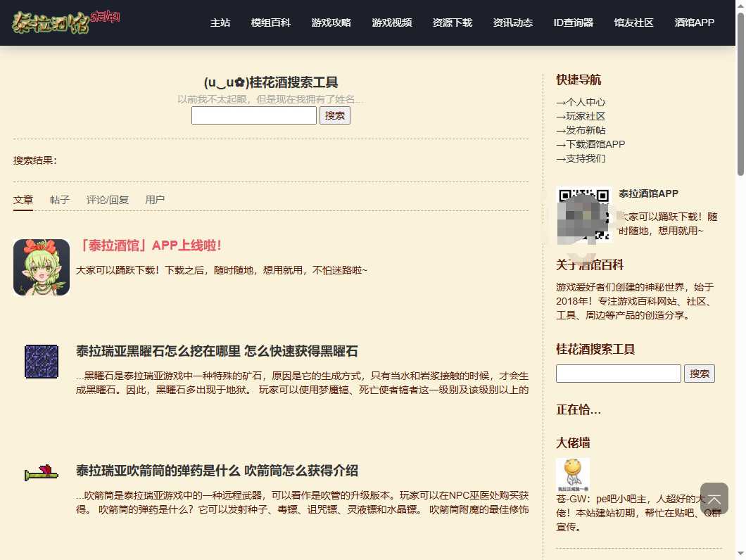
Task: Click 苍-GW's avatar in 大佬墙
Action: pyautogui.click(x=572, y=473)
